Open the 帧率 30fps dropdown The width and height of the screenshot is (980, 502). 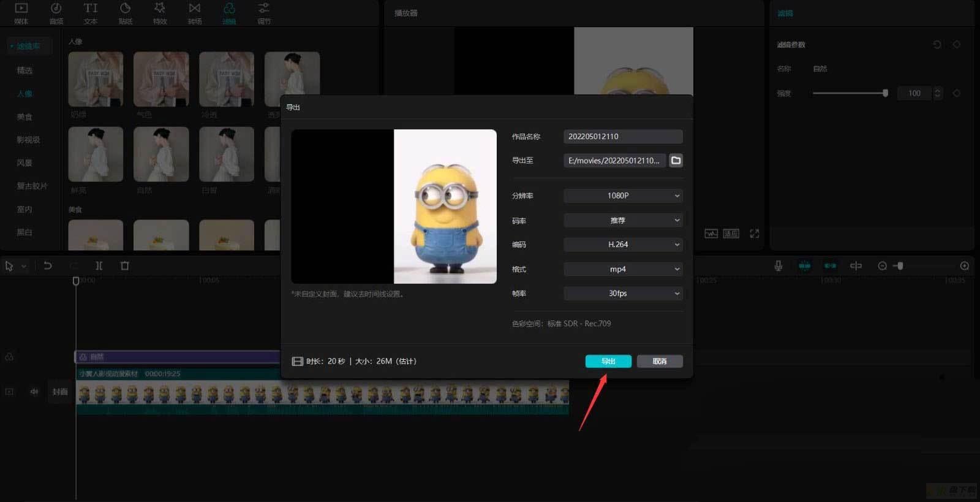[x=623, y=294]
